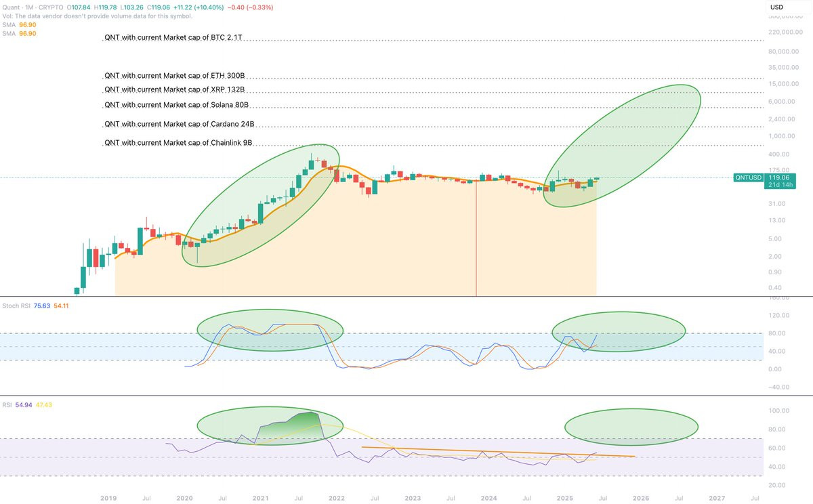Click the 2025 label on the time axis
This screenshot has height=504, width=813.
(x=565, y=498)
